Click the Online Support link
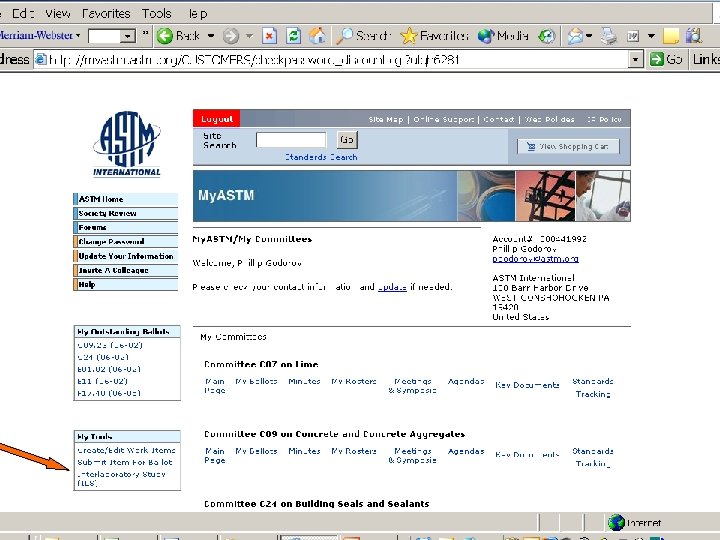Viewport: 720px width, 540px height. 444,119
